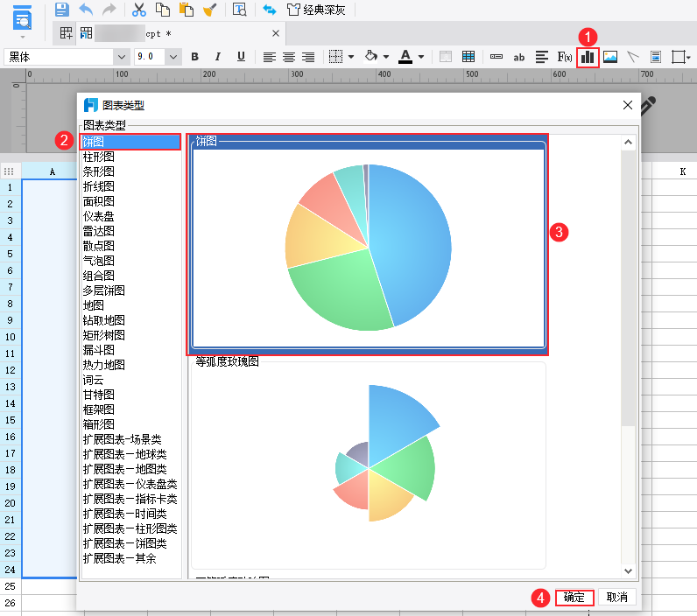Undo the last action
Screen dimensions: 697x616
point(86,10)
